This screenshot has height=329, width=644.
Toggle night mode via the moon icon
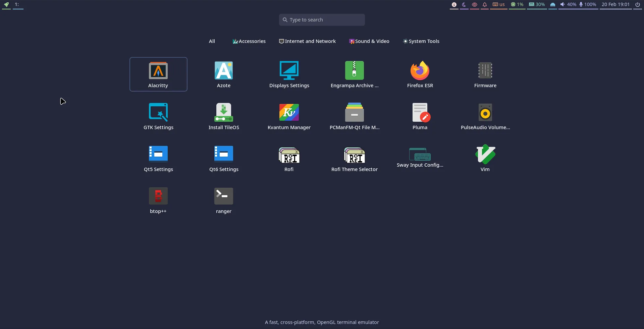tap(464, 5)
